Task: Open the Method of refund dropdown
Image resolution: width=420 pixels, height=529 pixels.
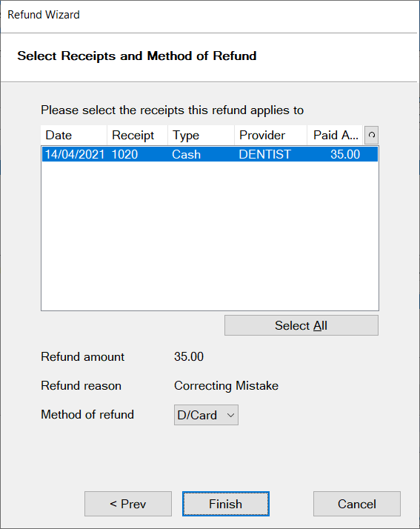Action: point(206,415)
